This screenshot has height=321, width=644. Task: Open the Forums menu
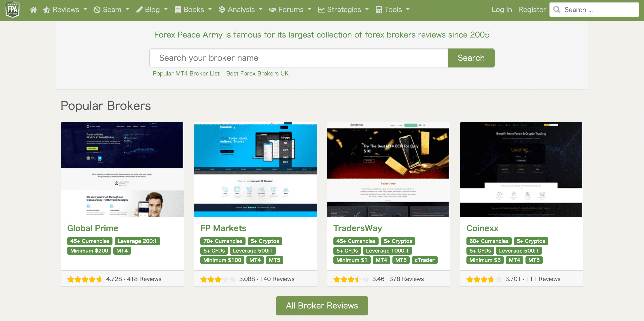point(290,10)
